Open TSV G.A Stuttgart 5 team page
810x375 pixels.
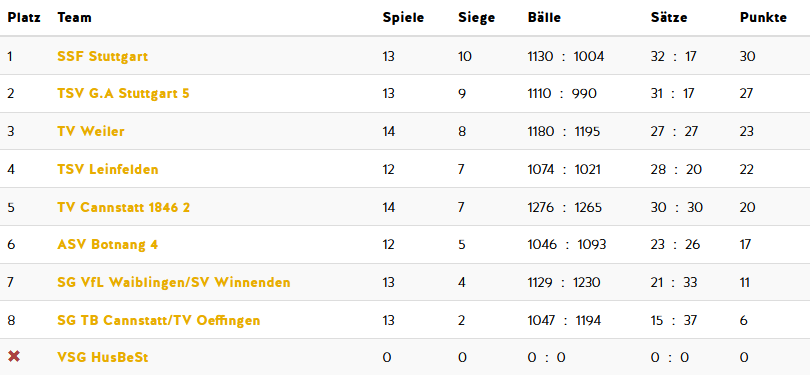[x=123, y=93]
